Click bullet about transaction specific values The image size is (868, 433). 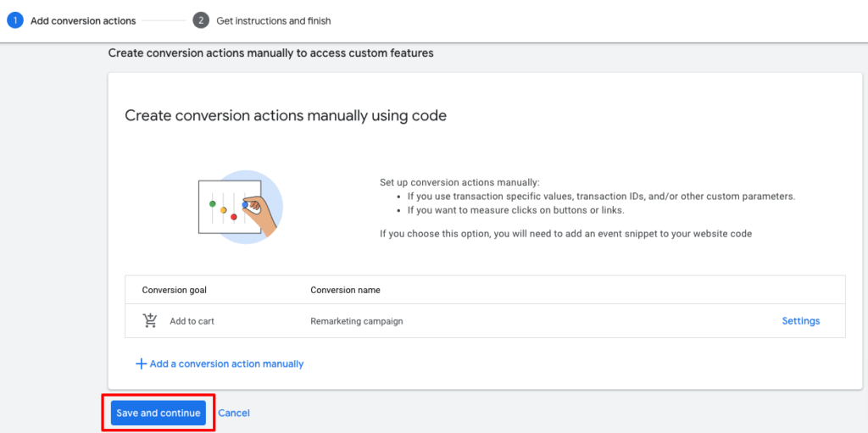[x=601, y=196]
